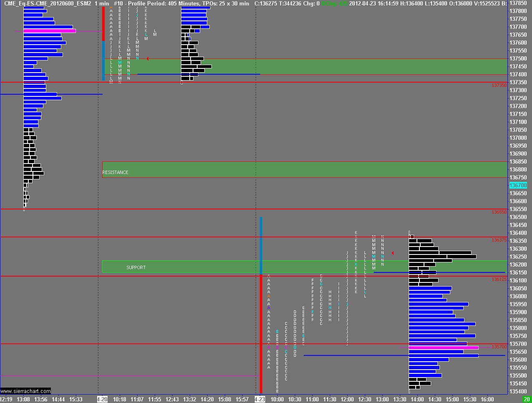Click the high value H:136400

point(412,3)
